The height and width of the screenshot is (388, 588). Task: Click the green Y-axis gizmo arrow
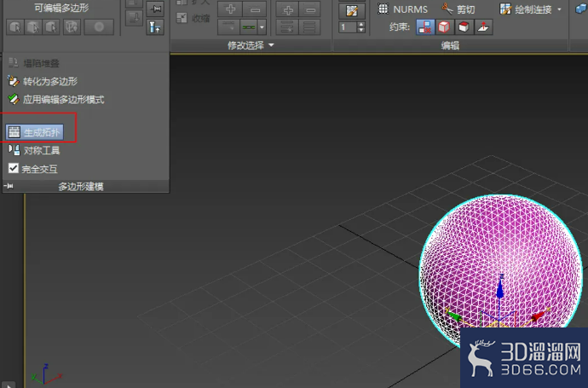[453, 316]
